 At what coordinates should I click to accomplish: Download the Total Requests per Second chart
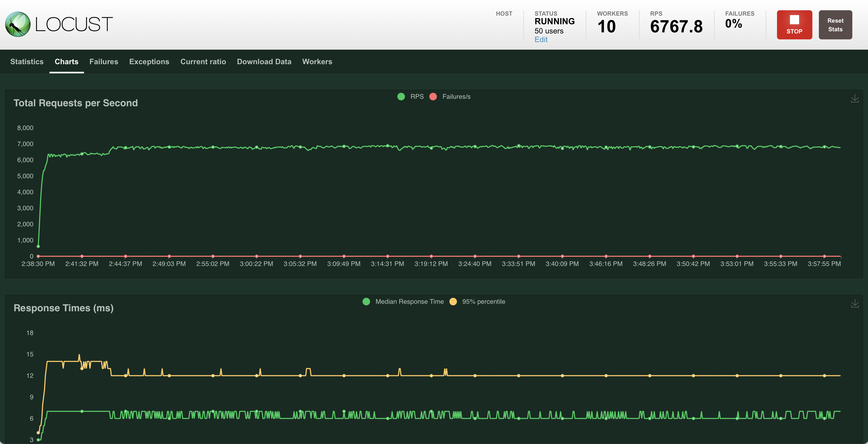pos(854,99)
